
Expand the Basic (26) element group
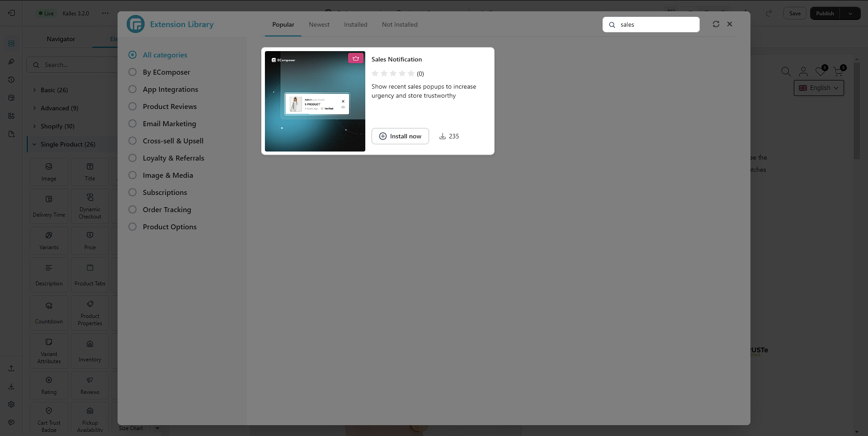tap(34, 90)
